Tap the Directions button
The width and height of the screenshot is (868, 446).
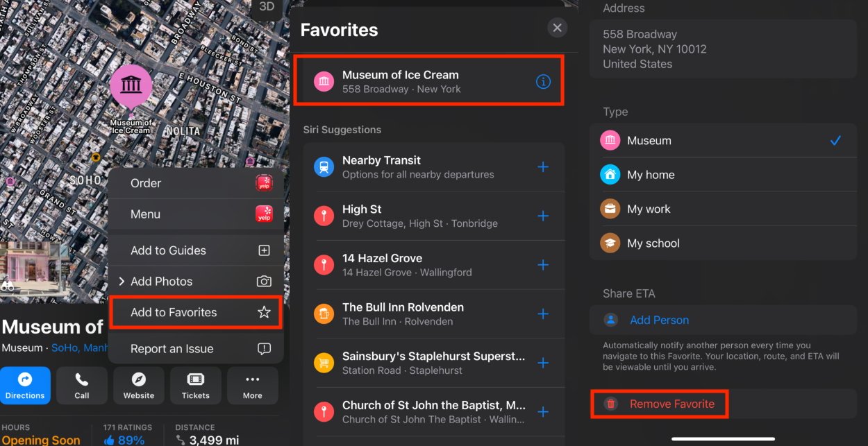[x=25, y=385]
